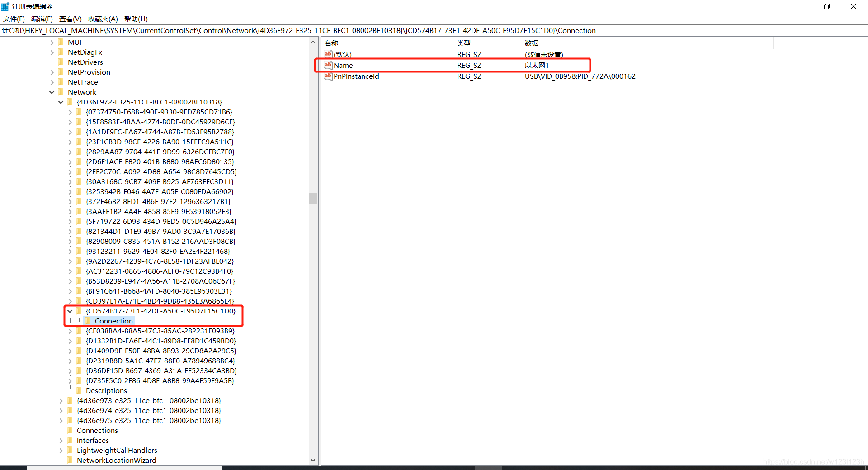
Task: Open the 收藏夹(A) menu
Action: click(x=103, y=19)
